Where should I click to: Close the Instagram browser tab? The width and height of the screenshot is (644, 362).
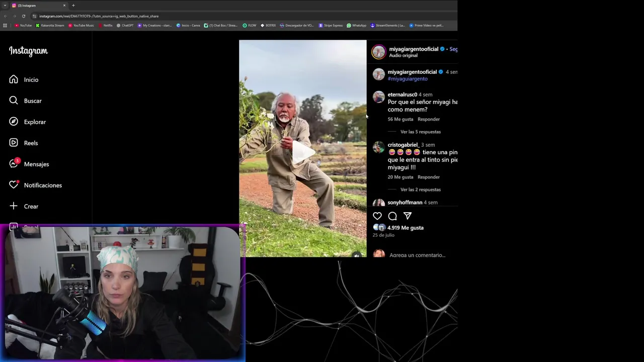point(64,6)
